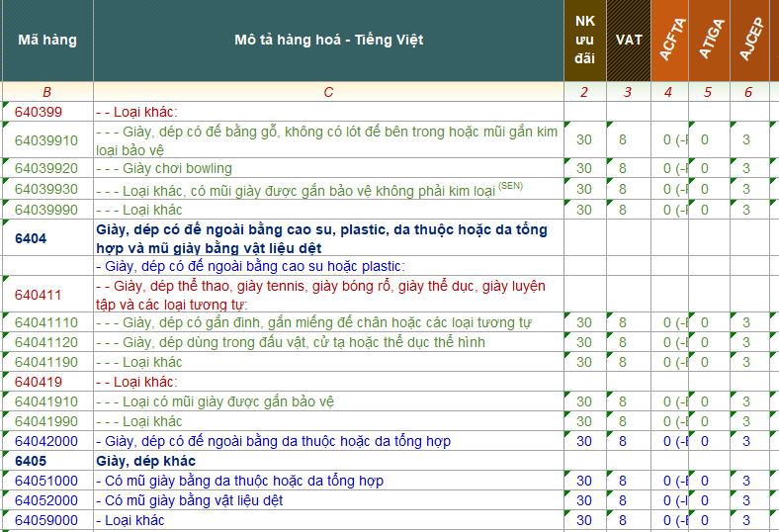Screen dimensions: 779x532
Task: Click AJCEP value in row 64051000
Action: 746,482
